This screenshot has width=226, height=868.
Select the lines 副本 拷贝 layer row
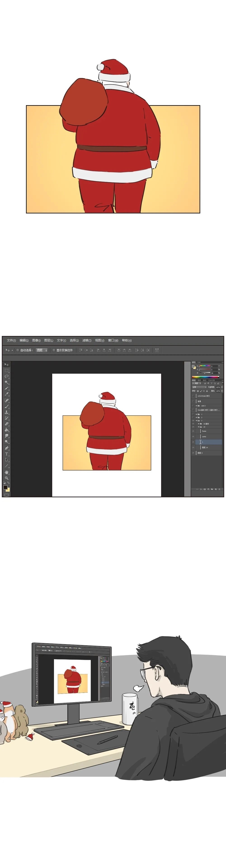click(x=206, y=410)
